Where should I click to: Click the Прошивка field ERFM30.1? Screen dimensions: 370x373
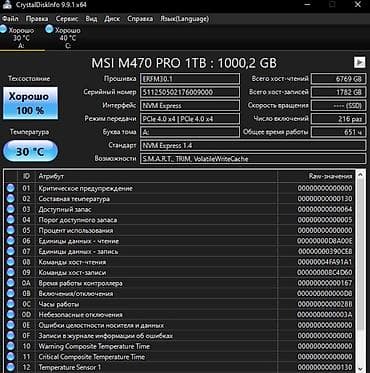click(x=190, y=79)
